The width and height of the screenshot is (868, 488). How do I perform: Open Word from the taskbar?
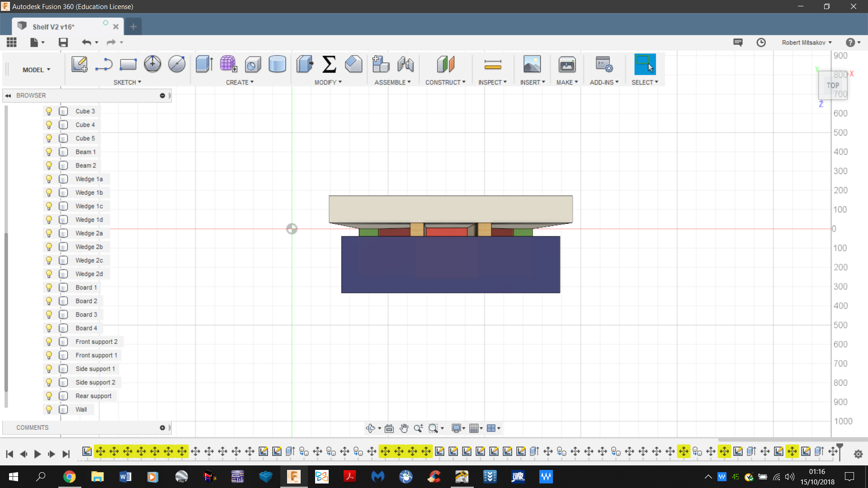[125, 477]
